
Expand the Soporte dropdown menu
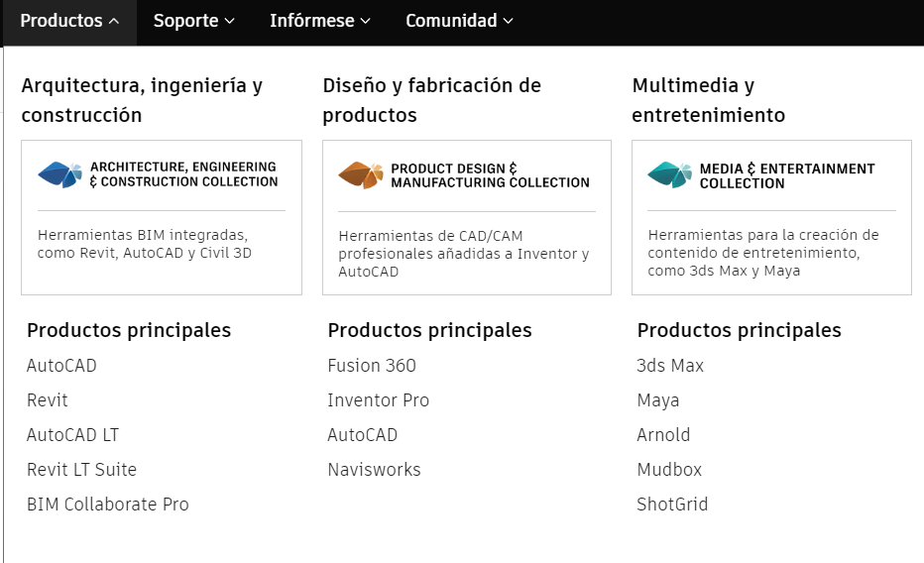(193, 21)
